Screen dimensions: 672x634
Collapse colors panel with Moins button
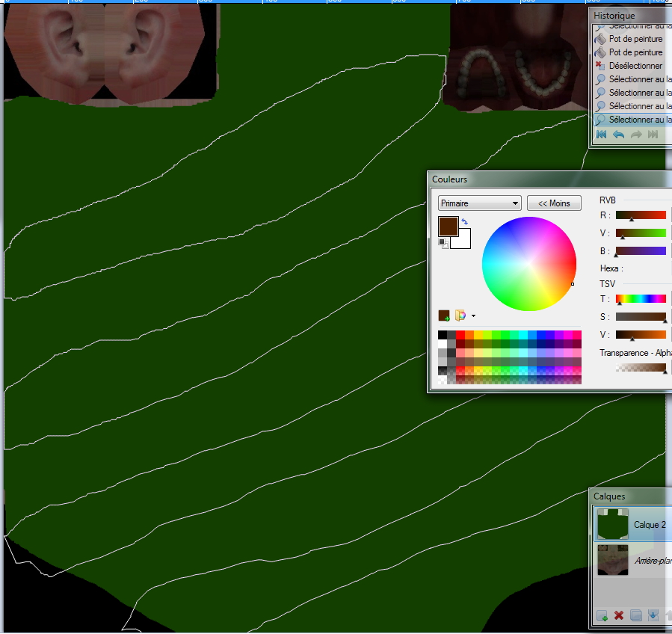(554, 203)
